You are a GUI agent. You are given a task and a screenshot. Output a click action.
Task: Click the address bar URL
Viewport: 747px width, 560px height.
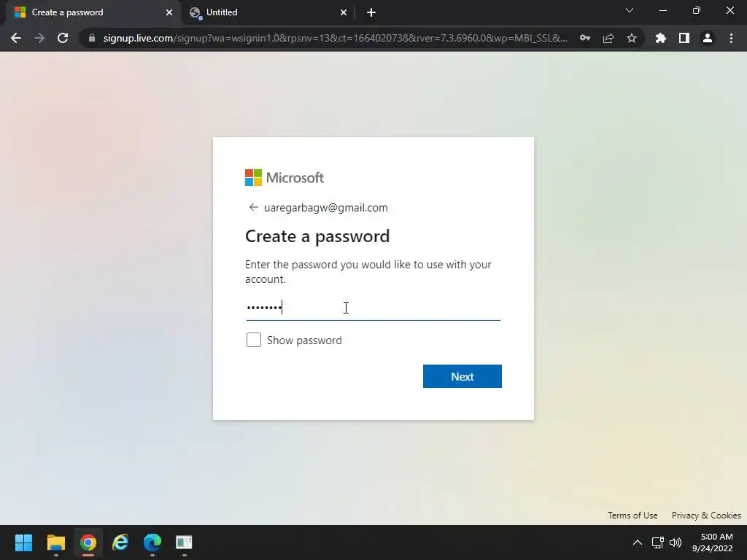(x=336, y=38)
